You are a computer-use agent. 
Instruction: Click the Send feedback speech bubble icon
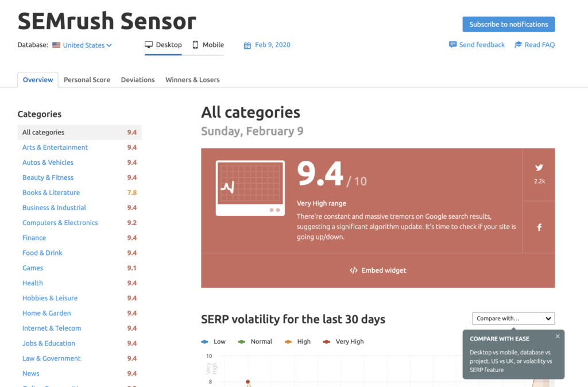coord(453,45)
